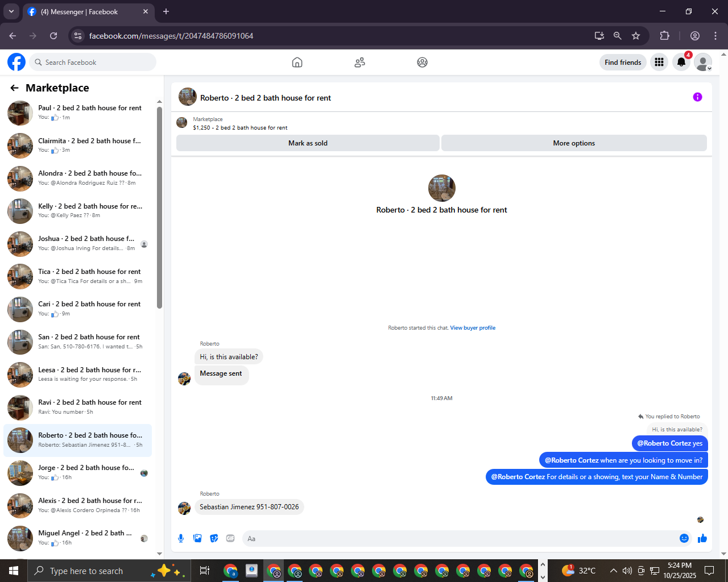
Task: Focus the Aa message input box
Action: pos(460,538)
